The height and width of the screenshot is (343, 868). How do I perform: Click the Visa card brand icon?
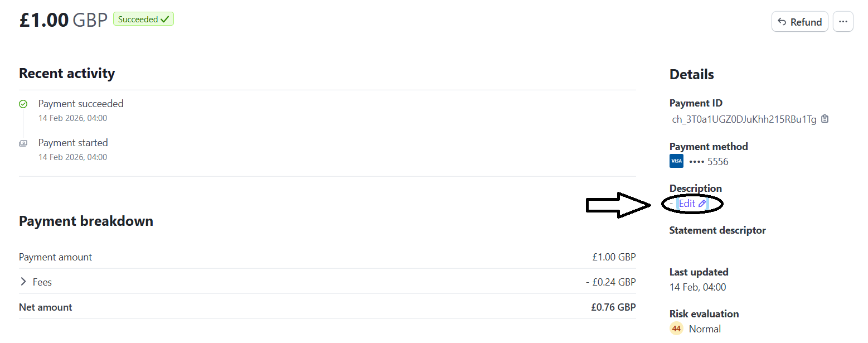(x=676, y=161)
